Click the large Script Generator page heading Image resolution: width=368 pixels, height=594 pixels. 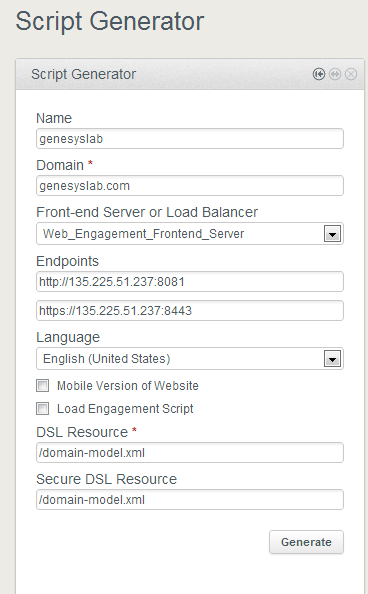pos(110,21)
